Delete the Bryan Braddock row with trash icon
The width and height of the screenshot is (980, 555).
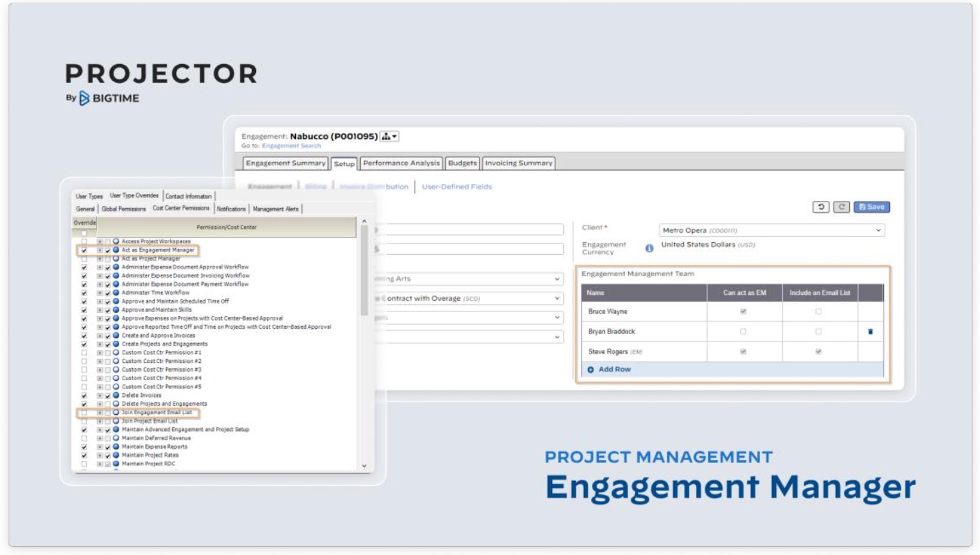pyautogui.click(x=870, y=332)
